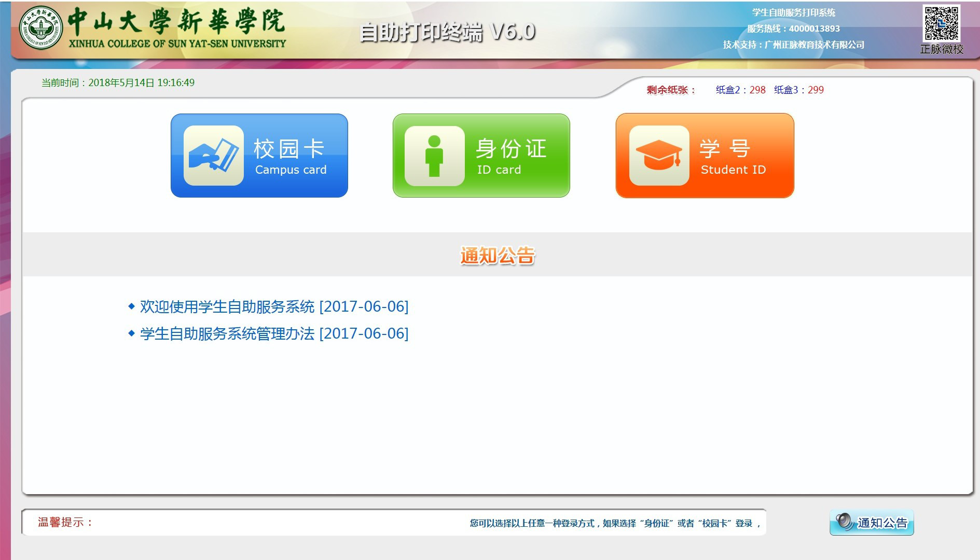The width and height of the screenshot is (980, 560).
Task: Click the green person silhouette icon
Action: (434, 156)
